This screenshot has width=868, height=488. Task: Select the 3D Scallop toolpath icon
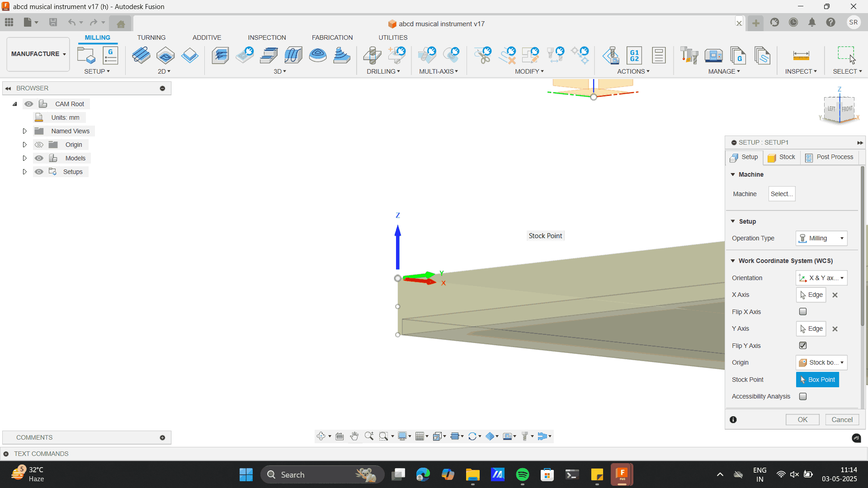(x=318, y=56)
